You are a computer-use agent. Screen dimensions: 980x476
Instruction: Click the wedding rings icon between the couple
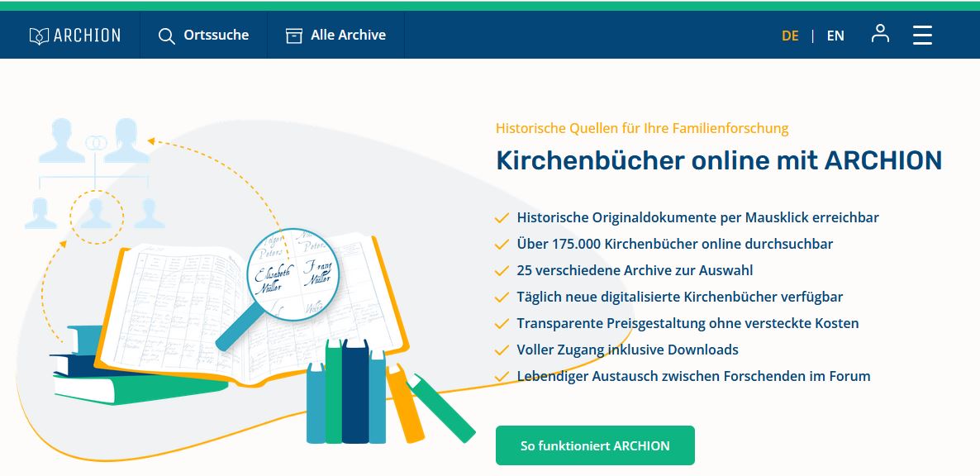pos(98,142)
